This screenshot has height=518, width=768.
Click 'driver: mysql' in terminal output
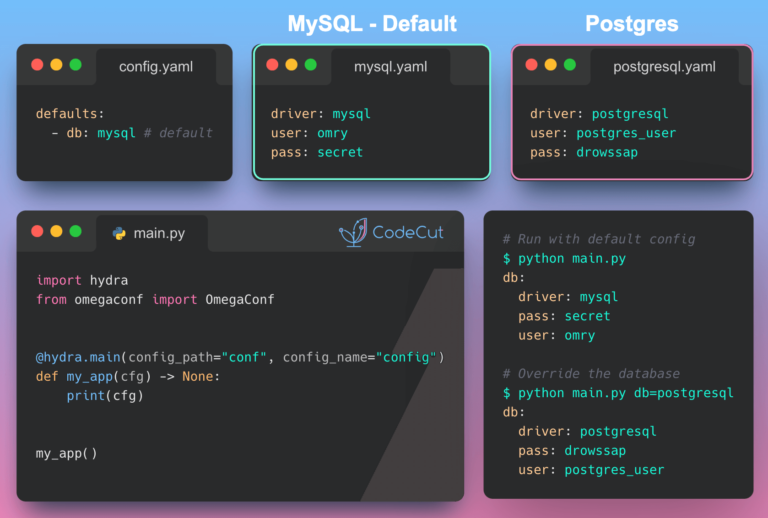568,297
